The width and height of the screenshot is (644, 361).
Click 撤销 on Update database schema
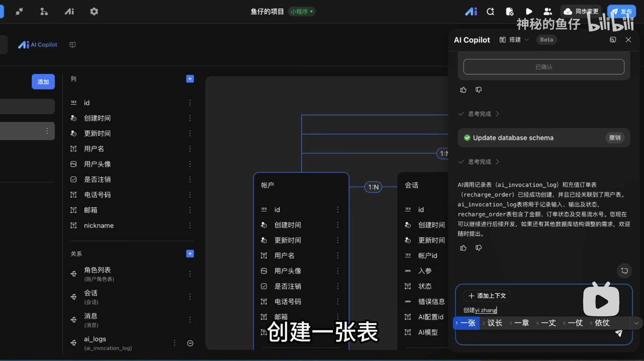pos(615,138)
